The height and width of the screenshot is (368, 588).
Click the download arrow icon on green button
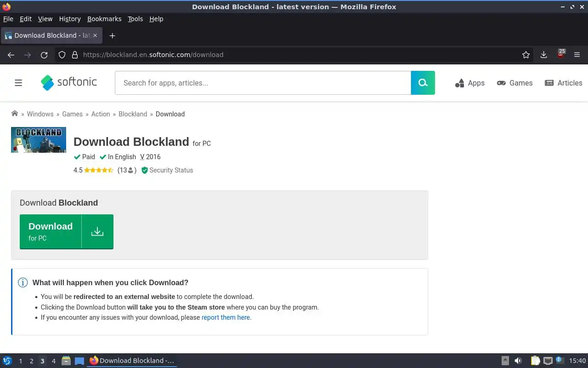(97, 231)
